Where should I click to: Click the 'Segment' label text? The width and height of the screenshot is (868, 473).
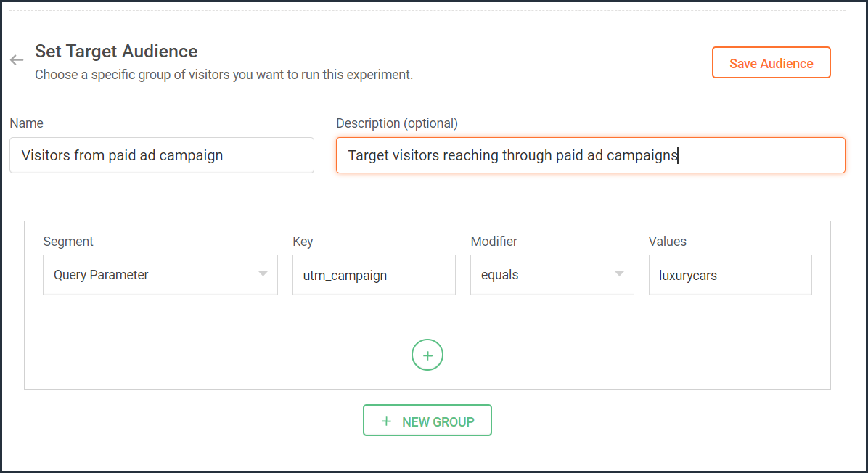[x=68, y=242]
